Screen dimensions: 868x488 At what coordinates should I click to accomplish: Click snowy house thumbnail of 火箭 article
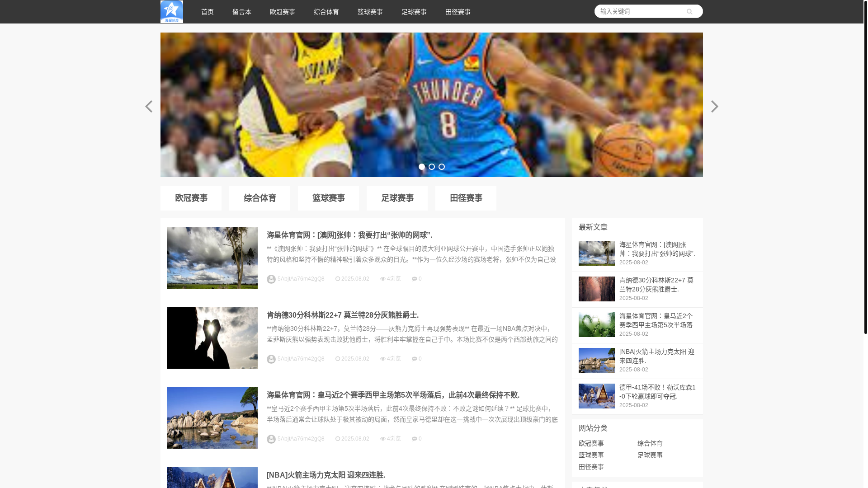pyautogui.click(x=212, y=478)
